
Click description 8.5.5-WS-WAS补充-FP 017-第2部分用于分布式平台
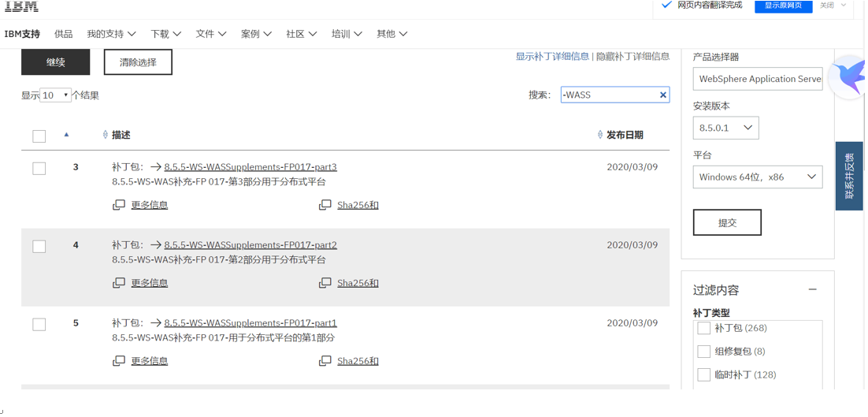[219, 259]
